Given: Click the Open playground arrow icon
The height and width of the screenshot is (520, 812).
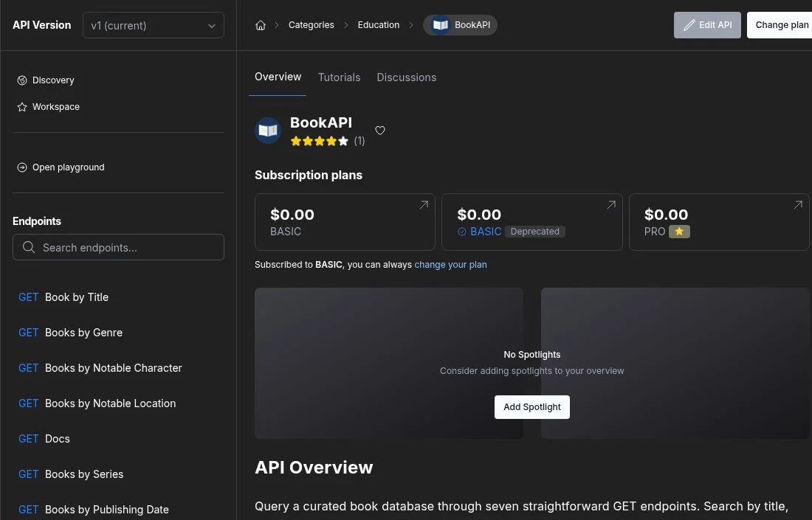Looking at the screenshot, I should tap(21, 167).
